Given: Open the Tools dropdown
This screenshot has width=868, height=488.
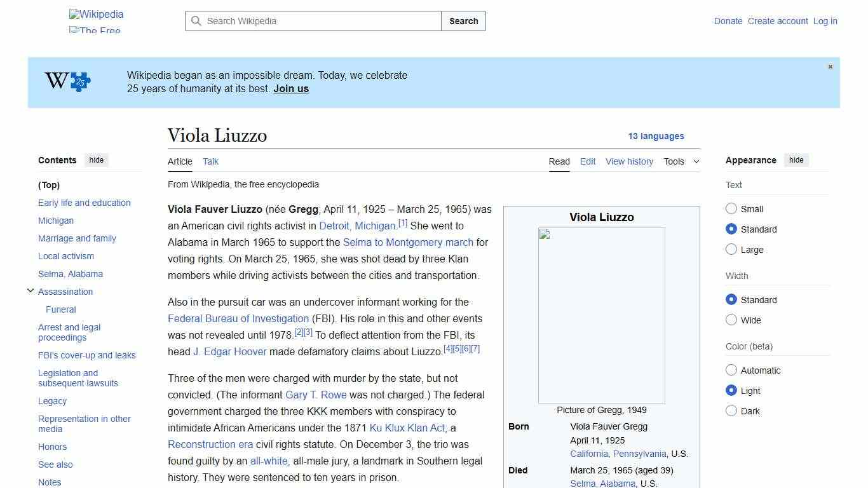Looking at the screenshot, I should [x=681, y=161].
